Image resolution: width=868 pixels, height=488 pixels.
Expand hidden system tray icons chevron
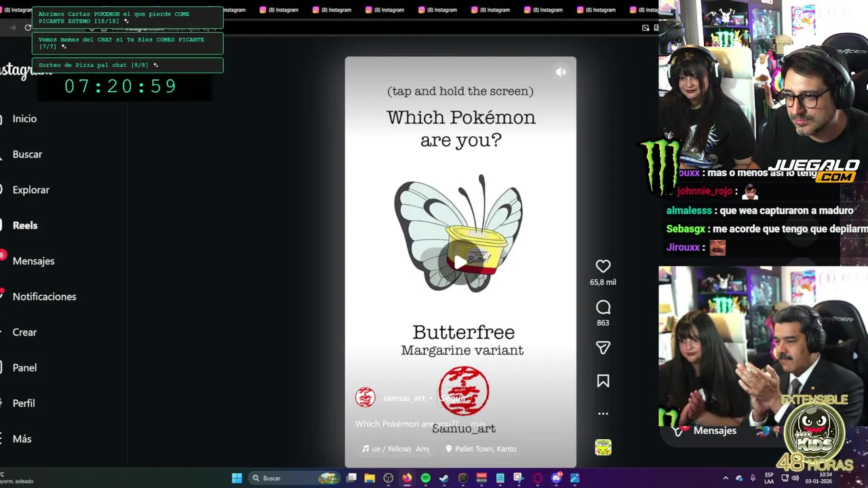(x=726, y=478)
